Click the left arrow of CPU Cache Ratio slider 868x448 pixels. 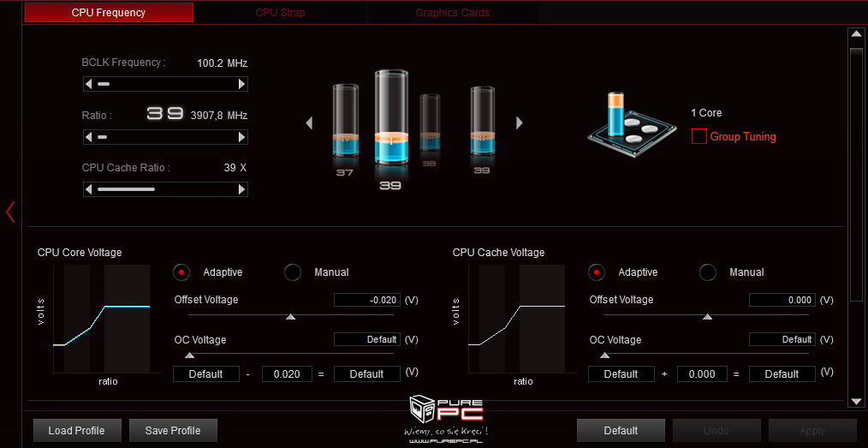88,189
